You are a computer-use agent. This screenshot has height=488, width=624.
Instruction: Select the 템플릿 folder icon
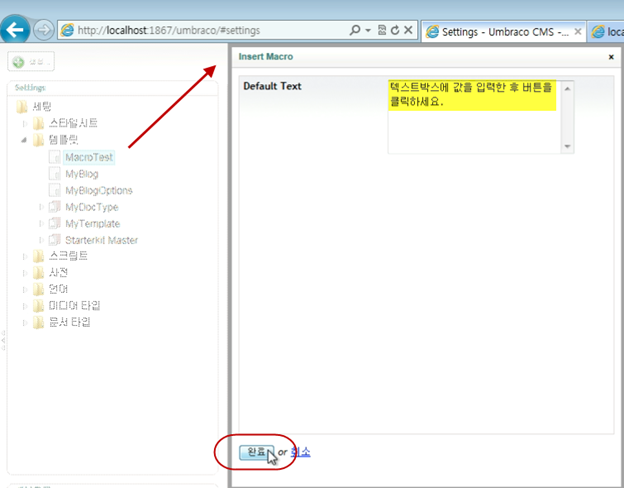click(38, 140)
